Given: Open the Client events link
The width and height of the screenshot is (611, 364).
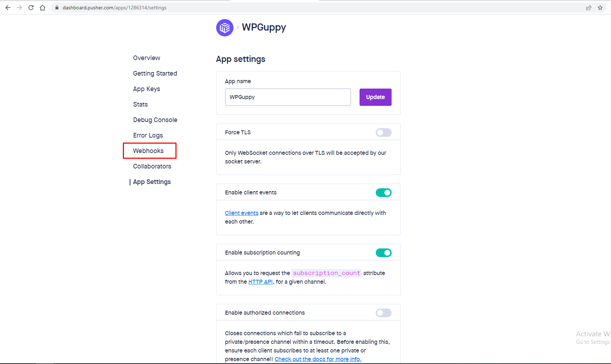Looking at the screenshot, I should [x=241, y=213].
